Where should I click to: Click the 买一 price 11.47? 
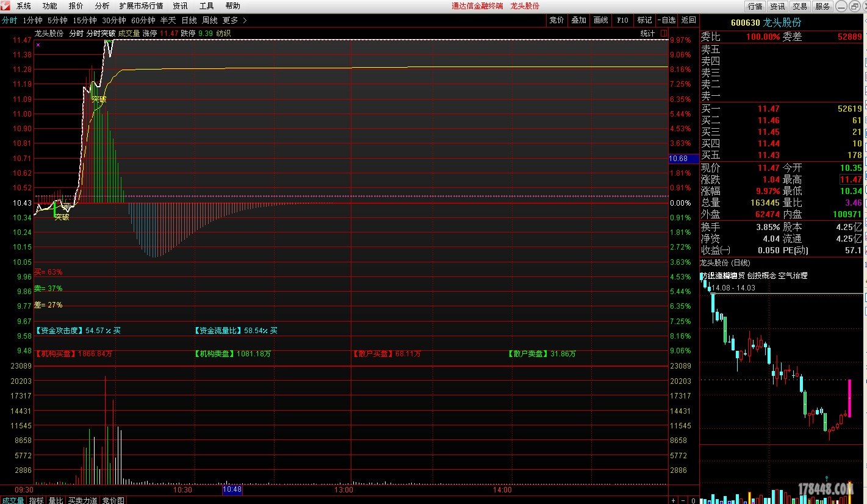[x=768, y=109]
